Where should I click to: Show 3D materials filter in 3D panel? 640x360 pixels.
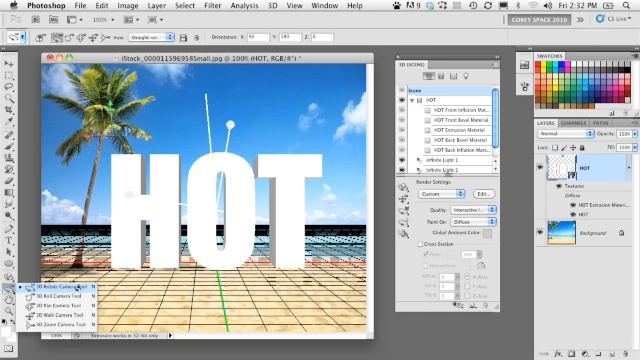pyautogui.click(x=453, y=76)
